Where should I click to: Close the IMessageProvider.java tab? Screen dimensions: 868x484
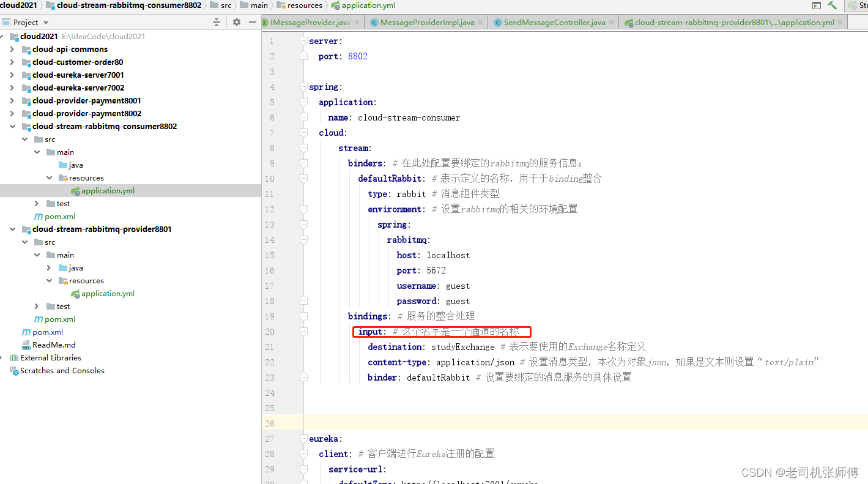click(x=357, y=23)
